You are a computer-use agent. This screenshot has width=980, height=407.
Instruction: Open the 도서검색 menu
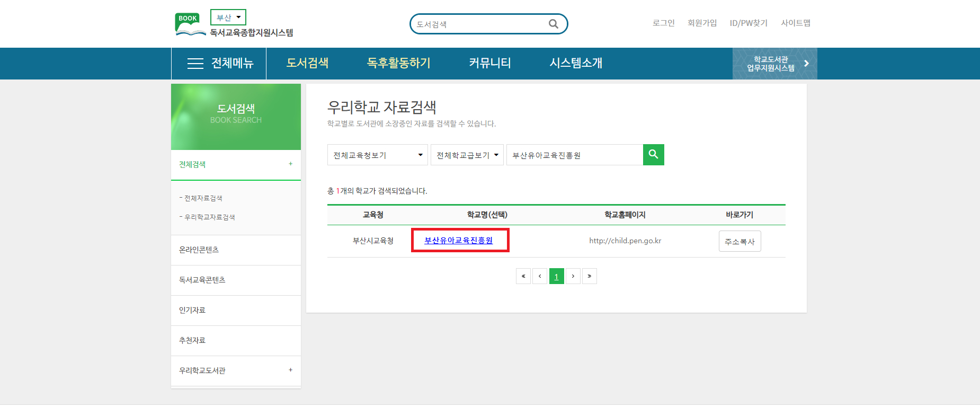coord(308,63)
